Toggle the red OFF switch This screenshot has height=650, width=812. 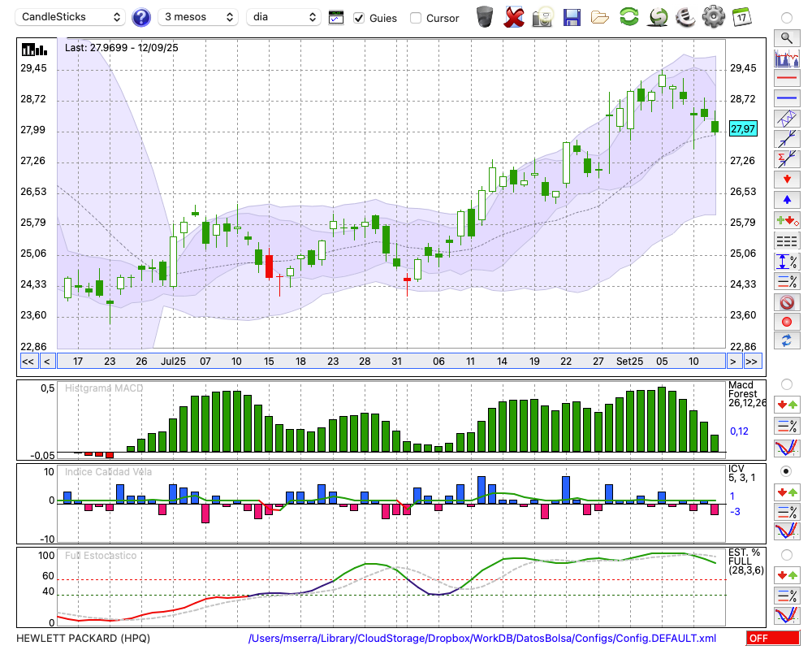(x=773, y=638)
